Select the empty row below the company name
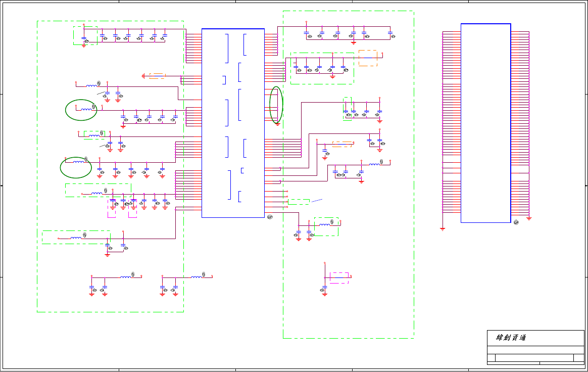Viewport: 588px width, 372px height. coord(535,350)
